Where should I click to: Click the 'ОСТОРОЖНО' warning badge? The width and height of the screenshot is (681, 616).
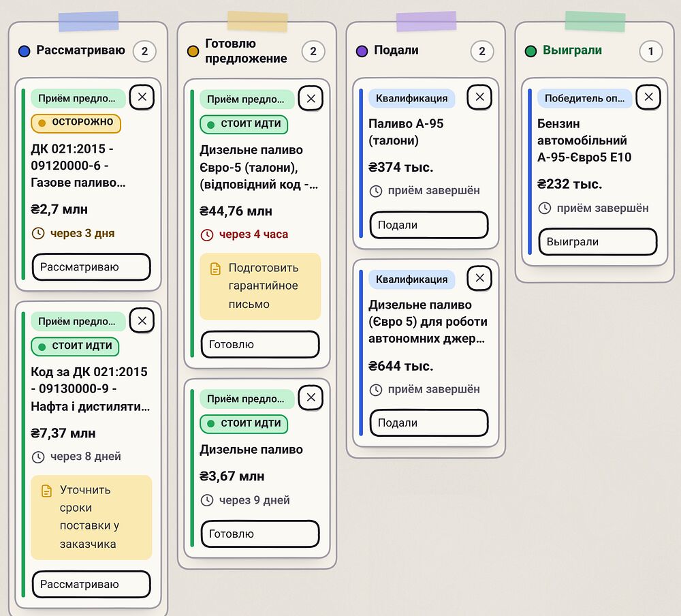pos(76,123)
